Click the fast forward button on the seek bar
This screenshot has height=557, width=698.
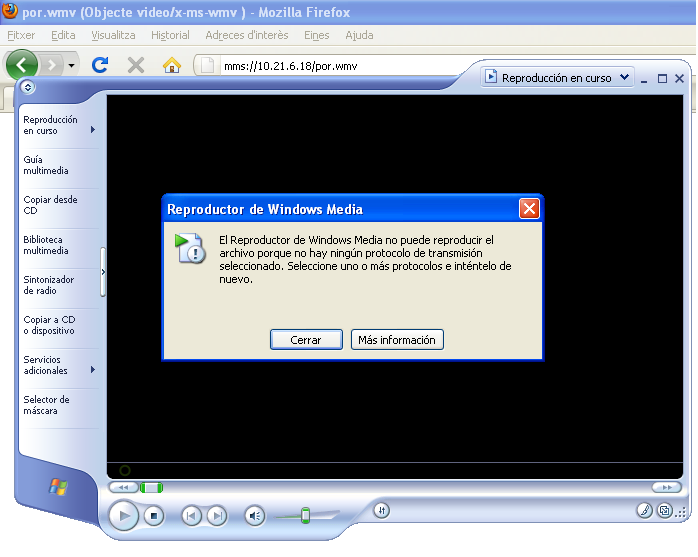(666, 488)
